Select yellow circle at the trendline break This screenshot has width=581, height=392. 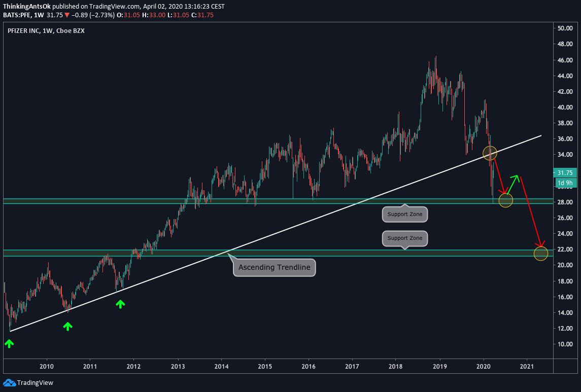click(x=490, y=153)
